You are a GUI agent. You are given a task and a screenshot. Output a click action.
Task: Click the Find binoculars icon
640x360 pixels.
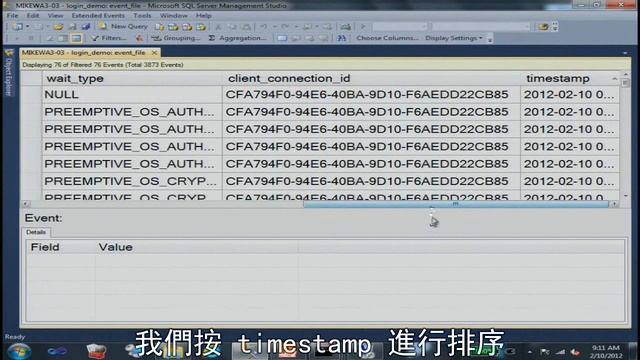pyautogui.click(x=342, y=38)
